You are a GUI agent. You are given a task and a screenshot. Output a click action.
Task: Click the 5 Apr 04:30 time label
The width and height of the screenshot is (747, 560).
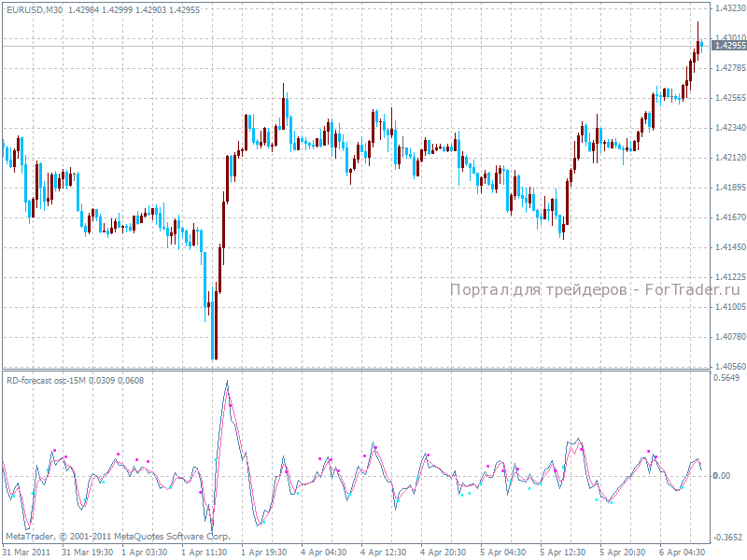[x=502, y=553]
